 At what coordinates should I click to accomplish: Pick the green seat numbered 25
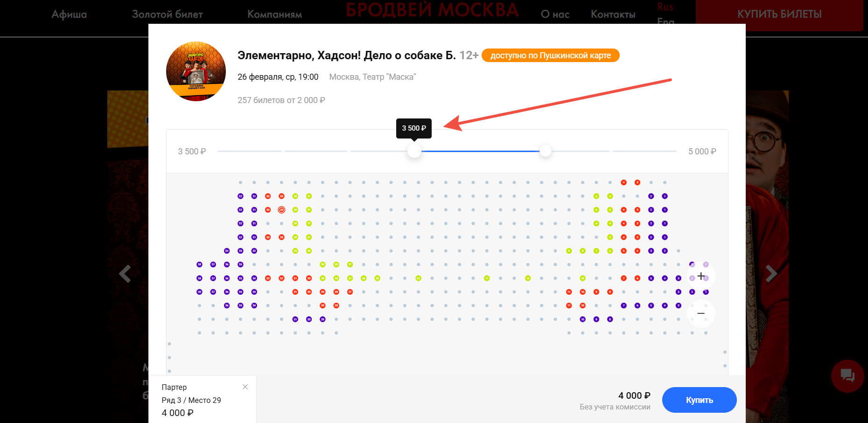click(378, 278)
